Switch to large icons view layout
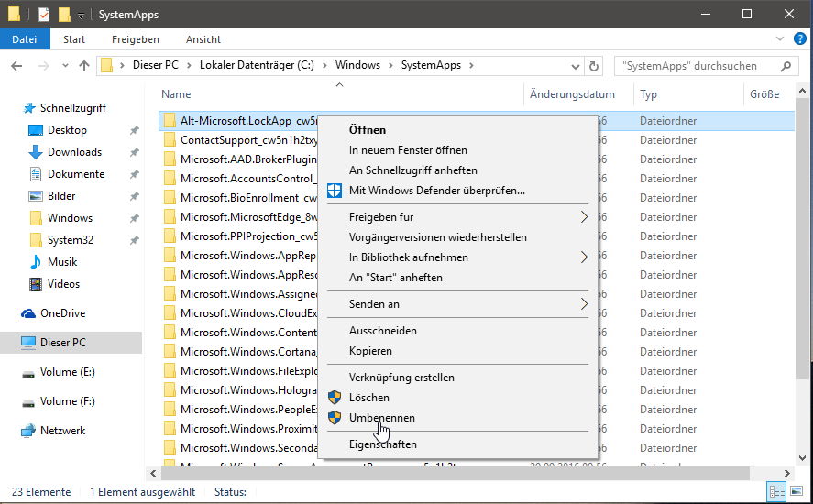This screenshot has height=504, width=813. pos(797,491)
